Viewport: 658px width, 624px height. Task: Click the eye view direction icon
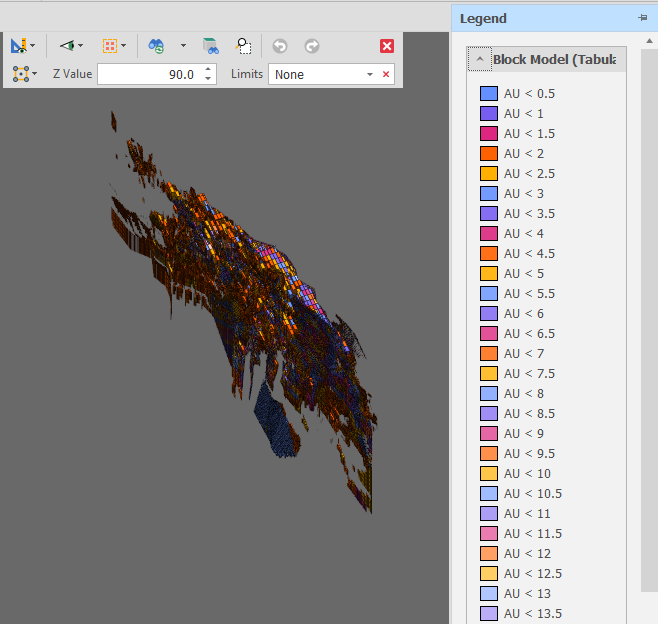pos(66,46)
